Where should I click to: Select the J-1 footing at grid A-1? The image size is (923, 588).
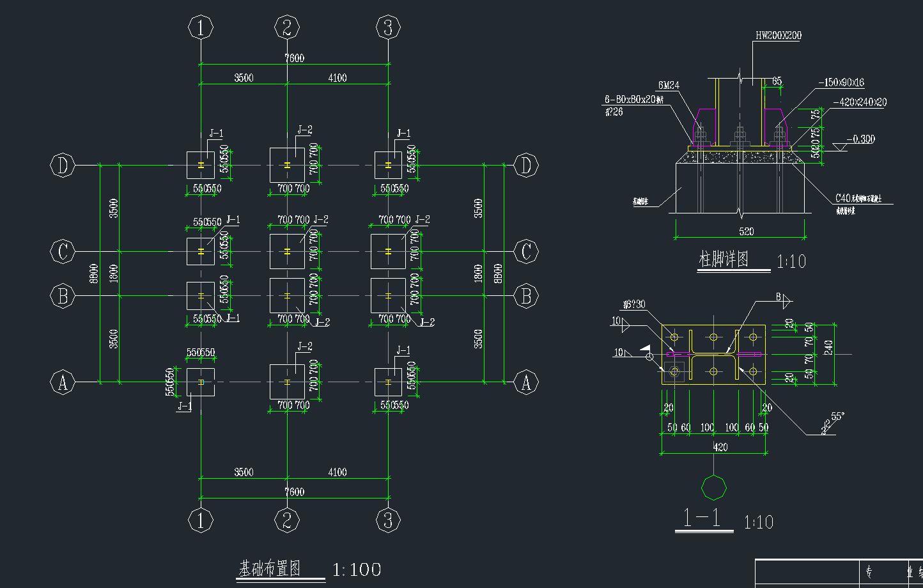pyautogui.click(x=201, y=382)
